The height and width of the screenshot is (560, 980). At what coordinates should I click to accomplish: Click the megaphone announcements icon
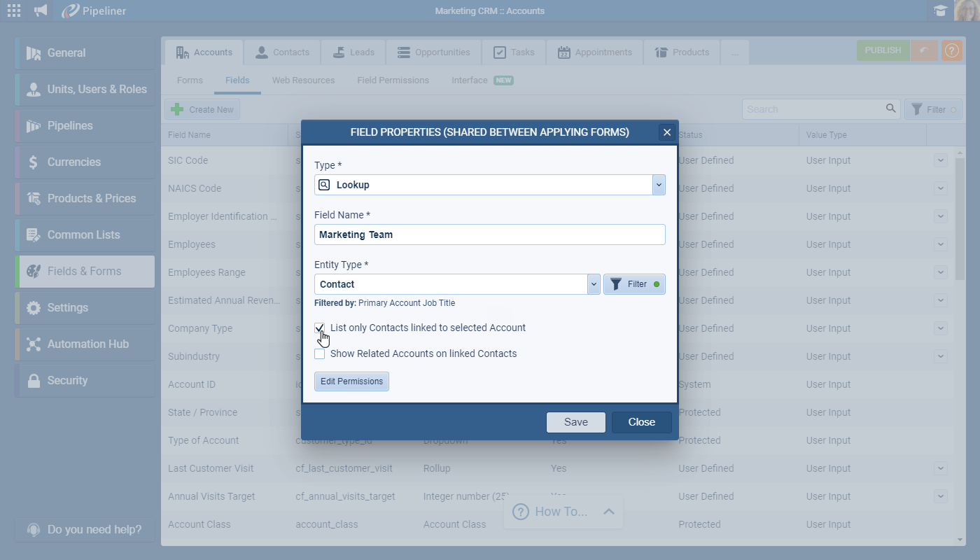point(40,10)
